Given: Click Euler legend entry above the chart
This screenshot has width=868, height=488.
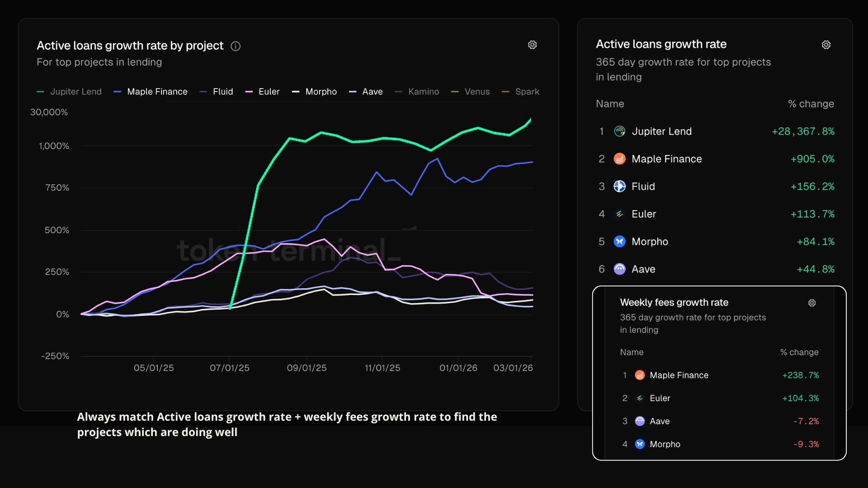Looking at the screenshot, I should [x=269, y=92].
